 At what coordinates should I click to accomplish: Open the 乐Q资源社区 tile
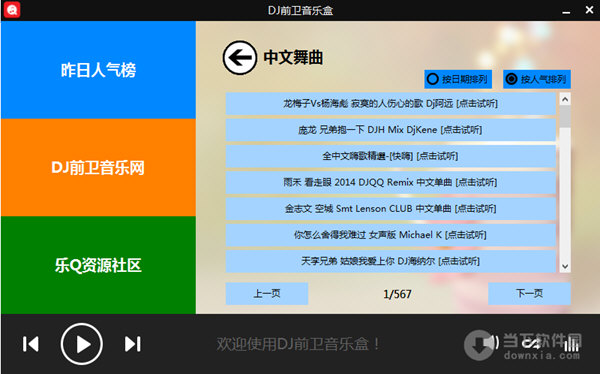pos(98,265)
